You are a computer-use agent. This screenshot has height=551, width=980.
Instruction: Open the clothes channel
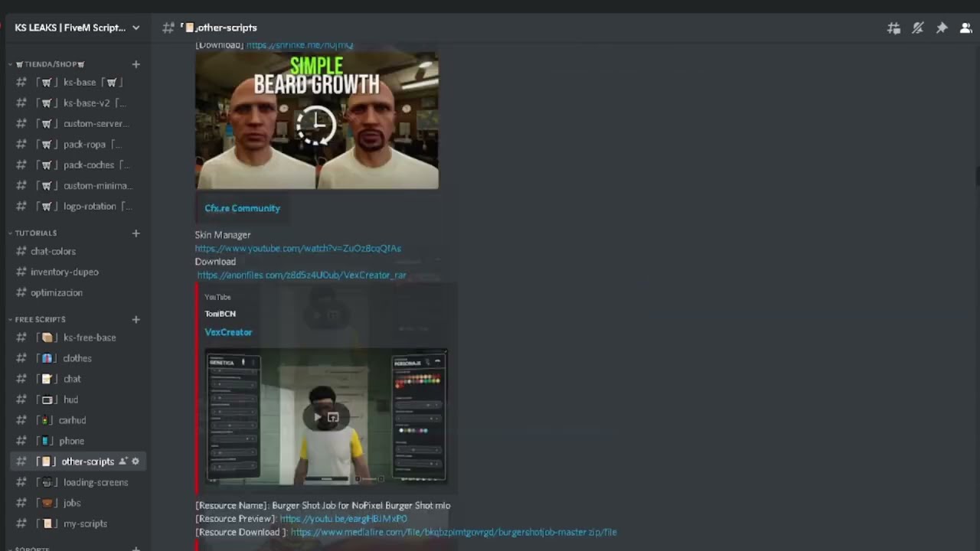pos(77,358)
